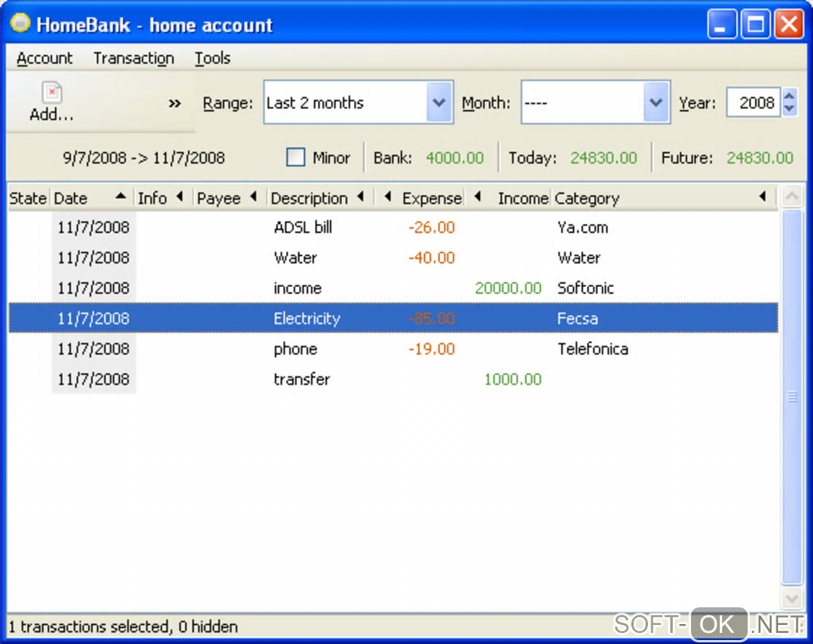Click the Add transaction toolbar icon
Screen dimensions: 813x644
[51, 102]
